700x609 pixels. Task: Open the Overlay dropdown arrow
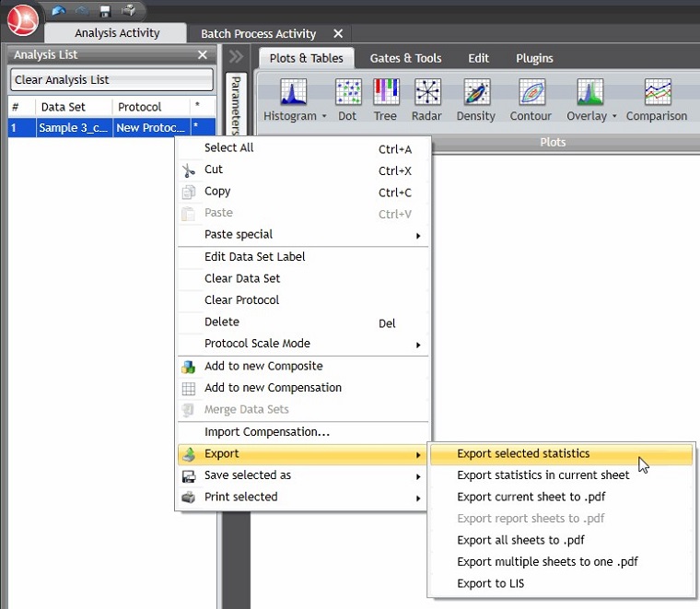click(614, 116)
